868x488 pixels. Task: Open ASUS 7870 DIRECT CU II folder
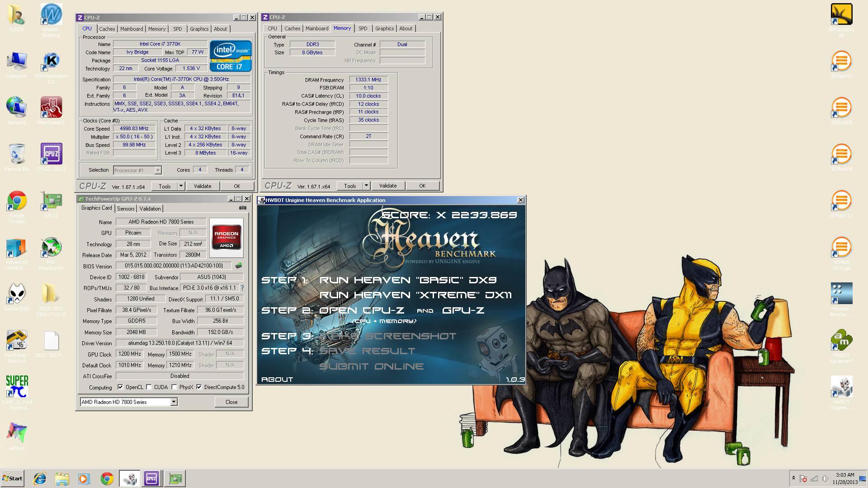coord(51,300)
